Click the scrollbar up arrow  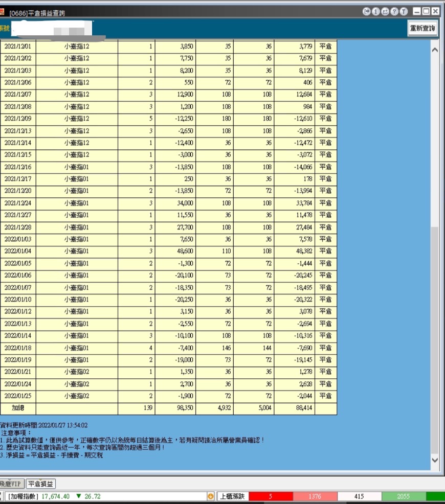[x=434, y=49]
